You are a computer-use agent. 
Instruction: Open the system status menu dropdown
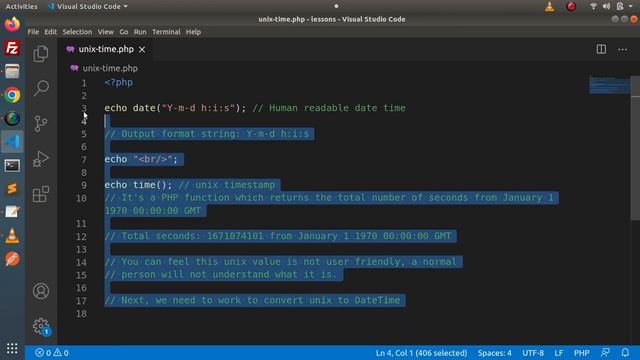click(x=631, y=6)
